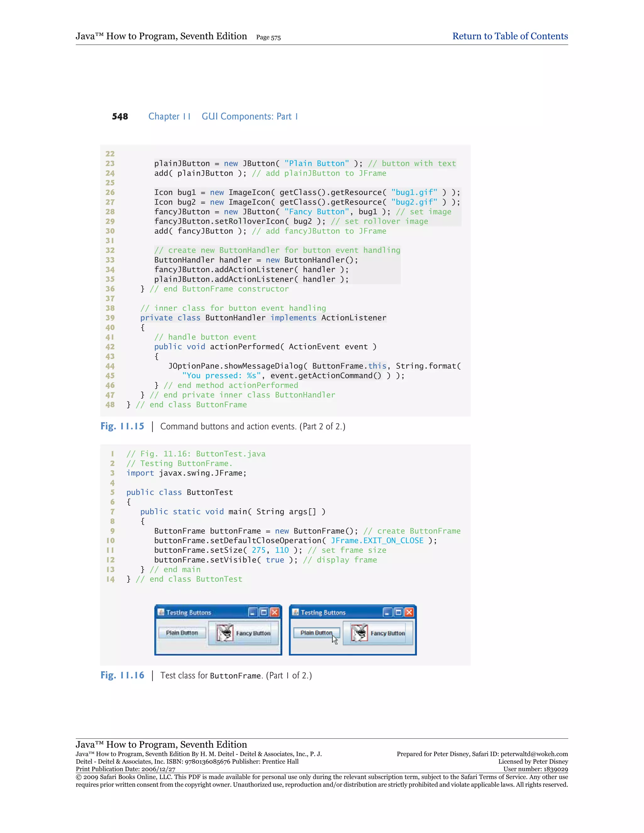Screen dimensions: 644x833
Task: Minimize the left Testing Buttons window
Action: tap(253, 613)
